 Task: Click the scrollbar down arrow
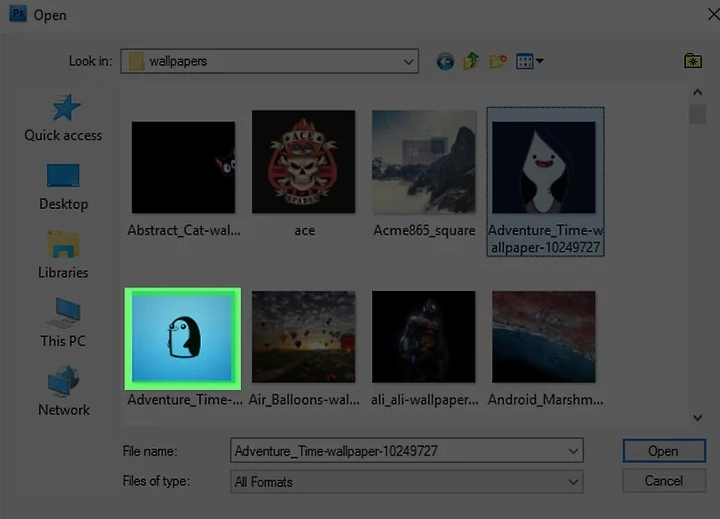point(698,417)
